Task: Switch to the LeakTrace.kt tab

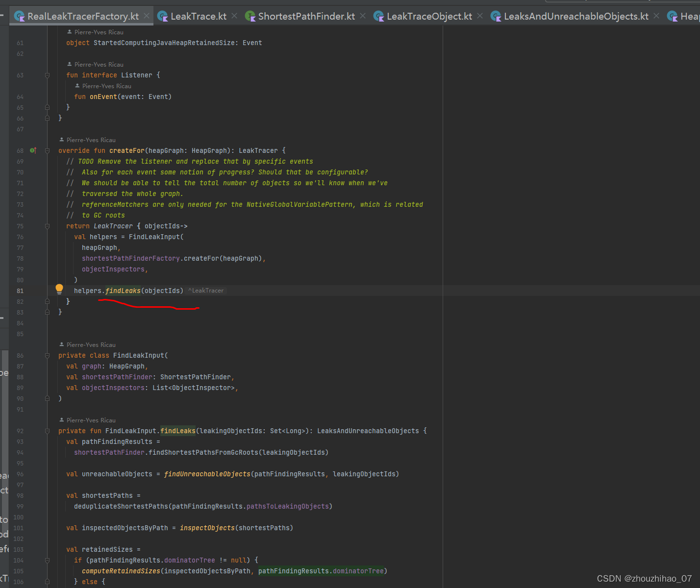Action: pyautogui.click(x=199, y=17)
